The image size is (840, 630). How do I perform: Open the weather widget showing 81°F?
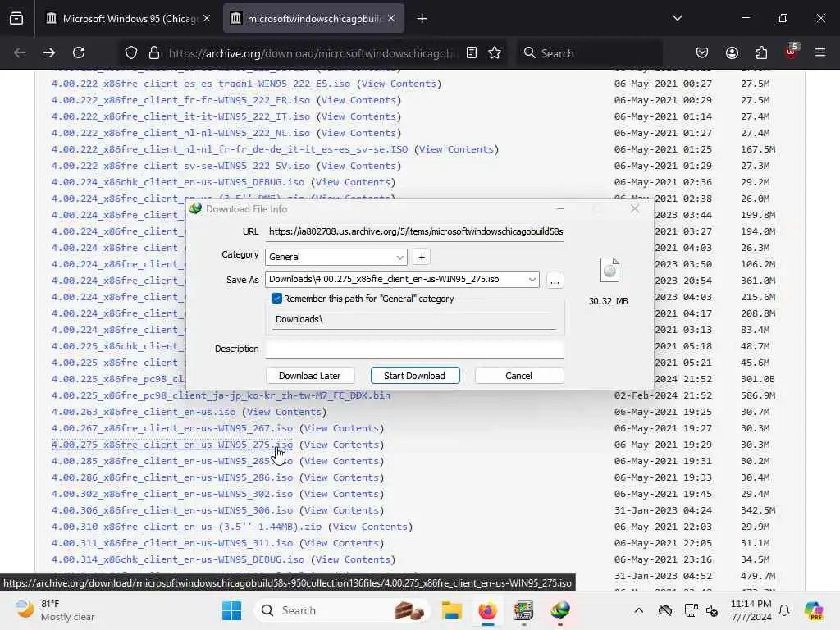(55, 610)
